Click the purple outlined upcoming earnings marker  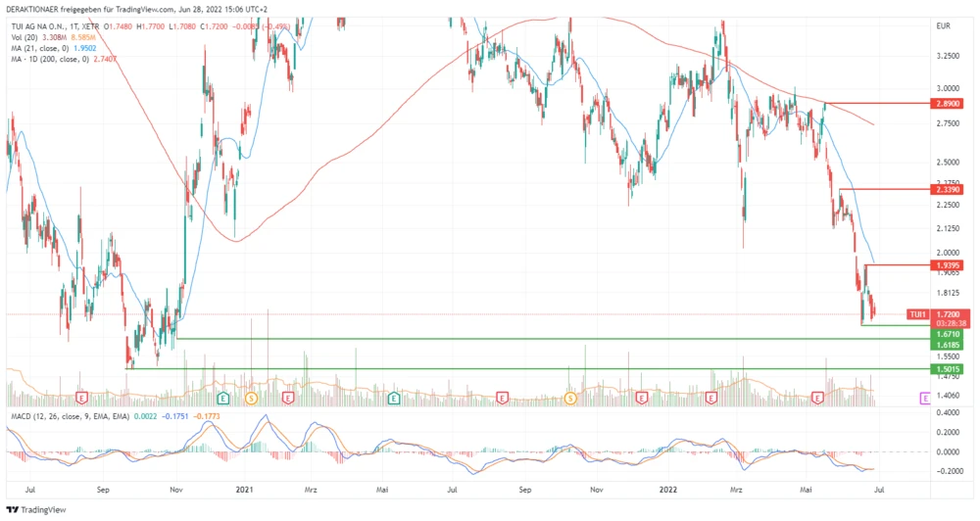pyautogui.click(x=925, y=398)
